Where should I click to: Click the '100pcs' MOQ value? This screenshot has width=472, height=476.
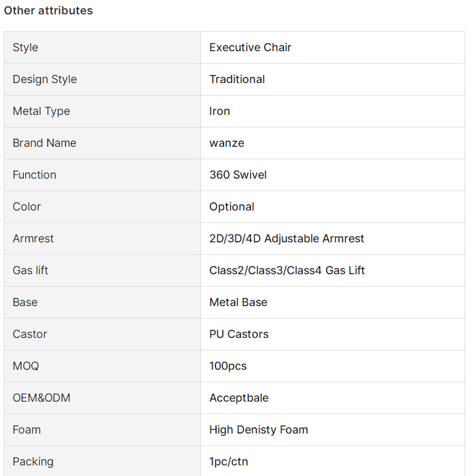tap(228, 367)
